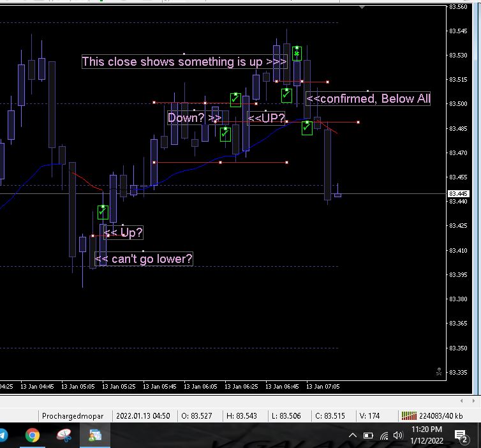
Task: Open the Snipping Tool taskbar icon
Action: (x=64, y=435)
